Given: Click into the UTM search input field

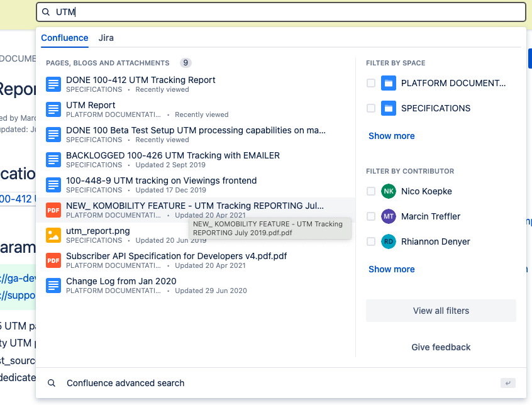Looking at the screenshot, I should click(281, 12).
